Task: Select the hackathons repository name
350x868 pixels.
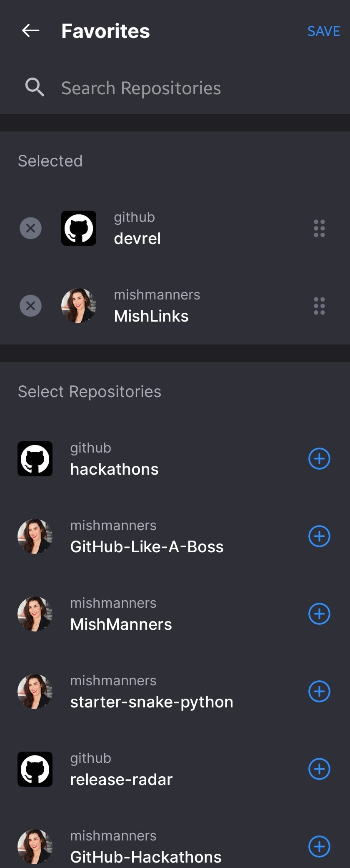Action: click(x=114, y=469)
